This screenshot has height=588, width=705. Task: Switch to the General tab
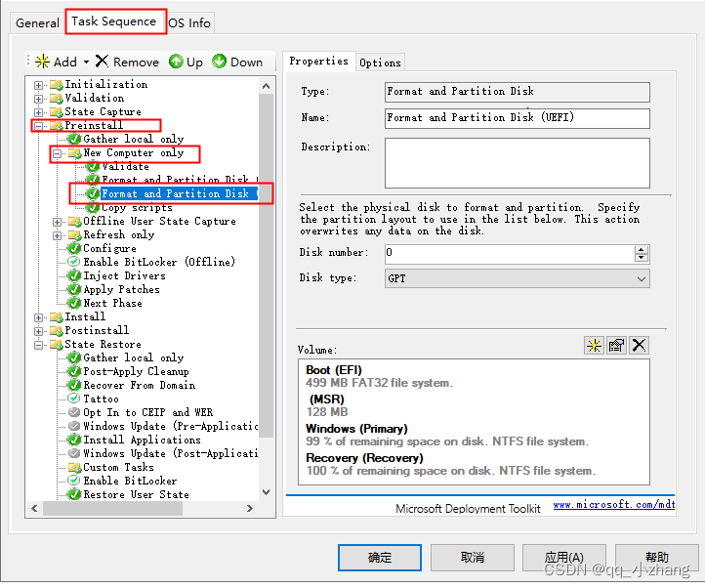37,22
